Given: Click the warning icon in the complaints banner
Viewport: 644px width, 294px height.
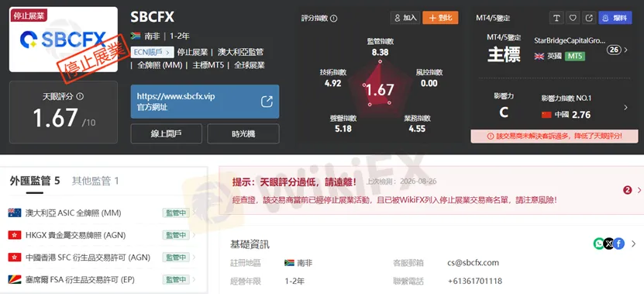Looking at the screenshot, I should coord(491,136).
